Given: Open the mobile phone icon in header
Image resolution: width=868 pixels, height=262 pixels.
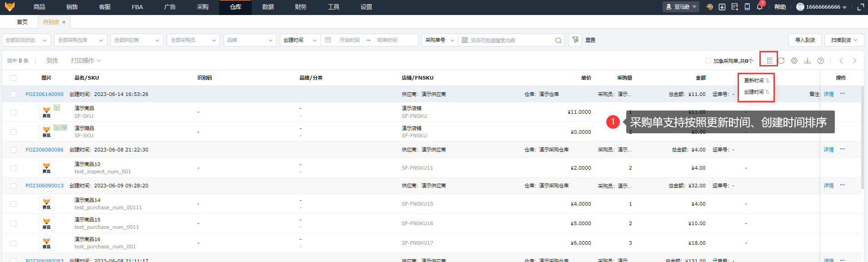Looking at the screenshot, I should click(x=747, y=7).
